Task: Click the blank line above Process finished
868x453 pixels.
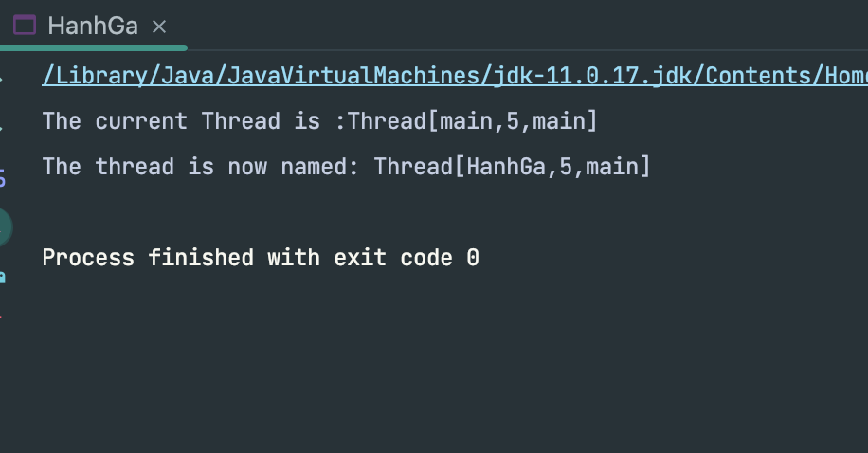Action: tap(284, 212)
